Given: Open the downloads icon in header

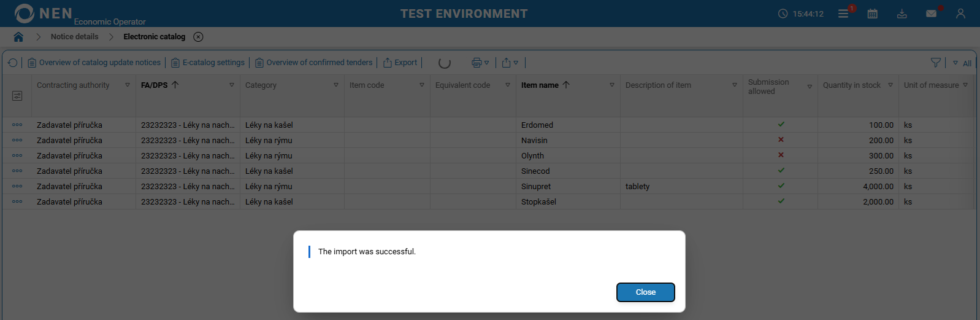Looking at the screenshot, I should click(x=902, y=14).
